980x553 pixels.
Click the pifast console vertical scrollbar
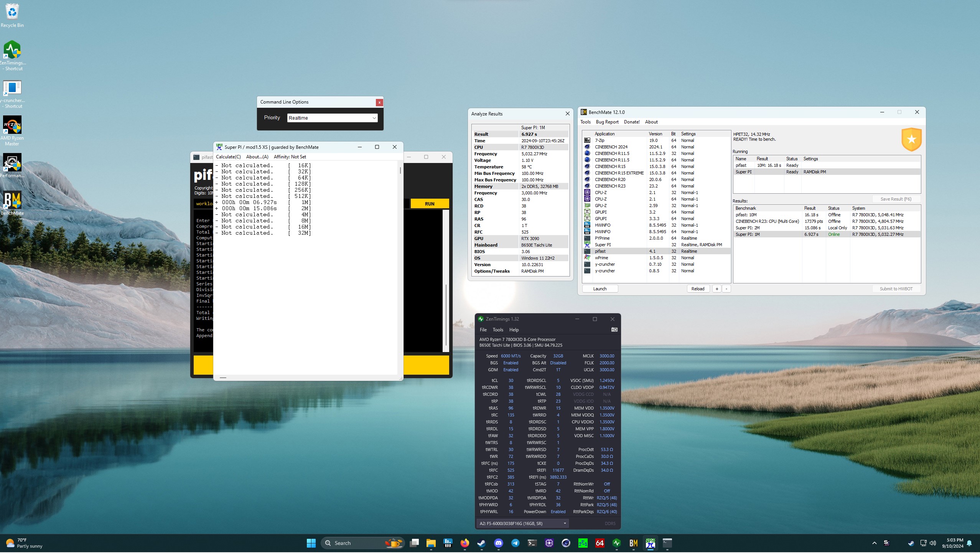pyautogui.click(x=446, y=281)
